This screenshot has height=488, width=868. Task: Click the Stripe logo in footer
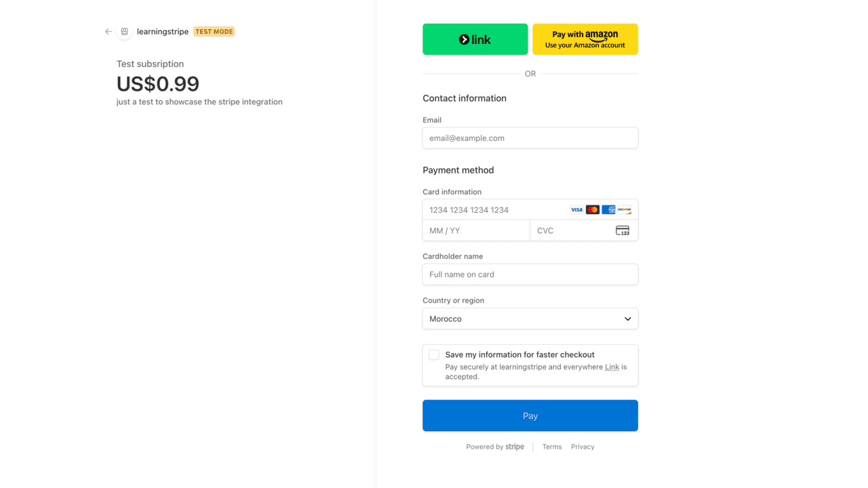515,447
